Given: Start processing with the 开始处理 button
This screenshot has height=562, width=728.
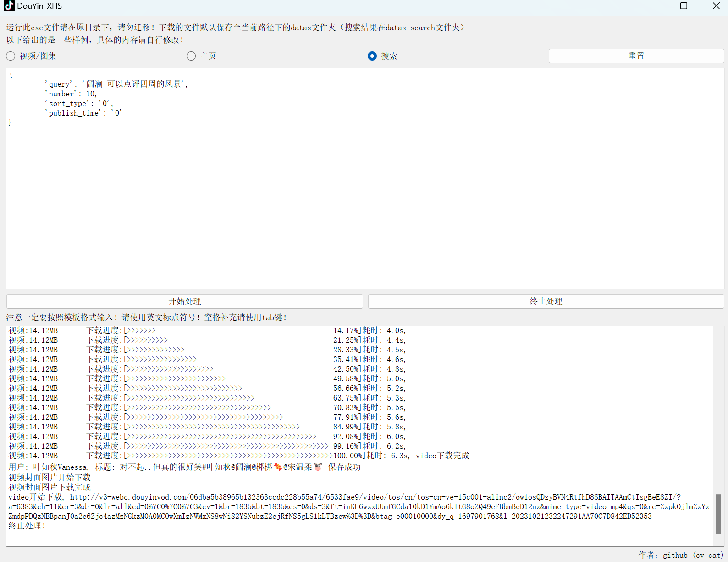Looking at the screenshot, I should tap(184, 301).
